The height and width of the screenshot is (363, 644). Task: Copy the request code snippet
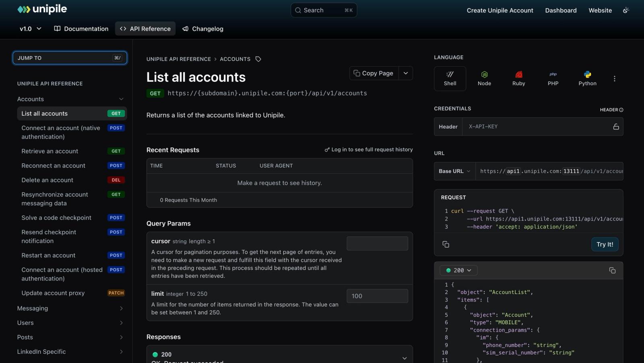click(x=446, y=244)
